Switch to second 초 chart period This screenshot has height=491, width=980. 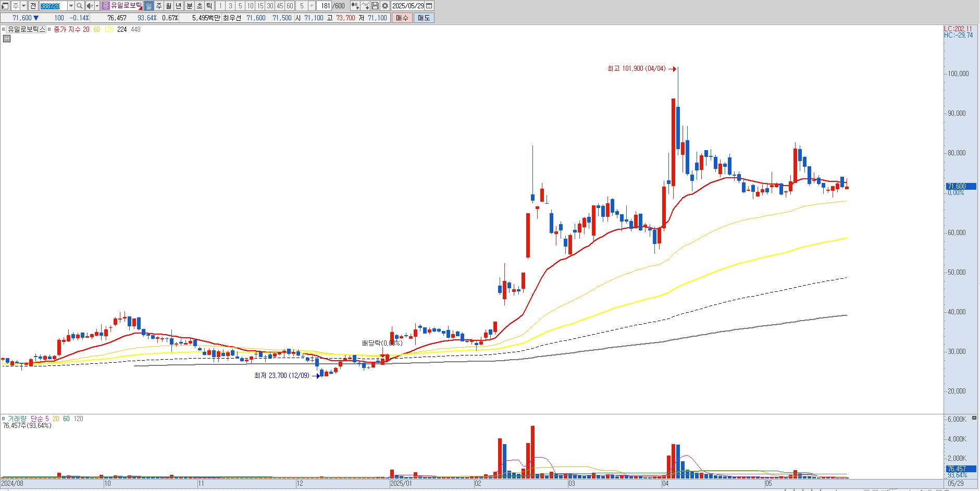pos(200,6)
